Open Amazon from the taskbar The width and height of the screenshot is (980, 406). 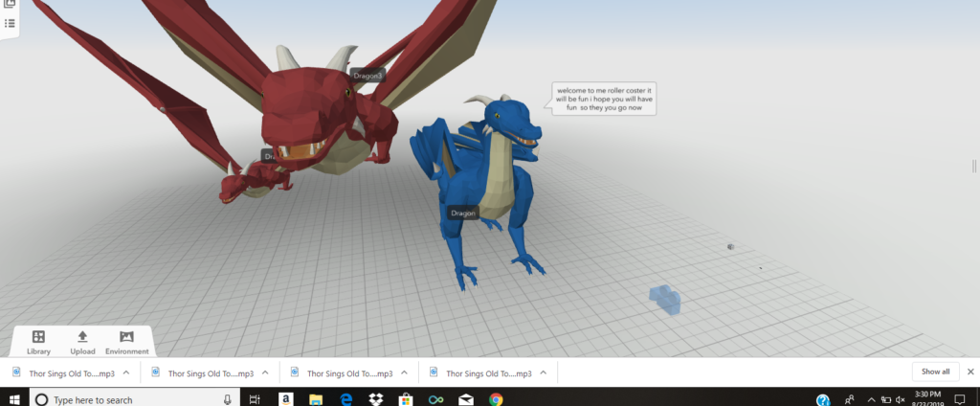coord(285,399)
